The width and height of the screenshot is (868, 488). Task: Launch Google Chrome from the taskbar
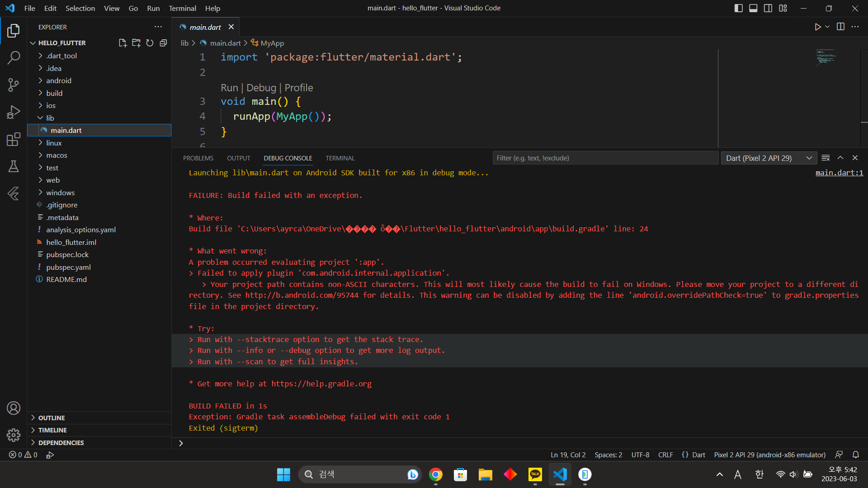435,474
